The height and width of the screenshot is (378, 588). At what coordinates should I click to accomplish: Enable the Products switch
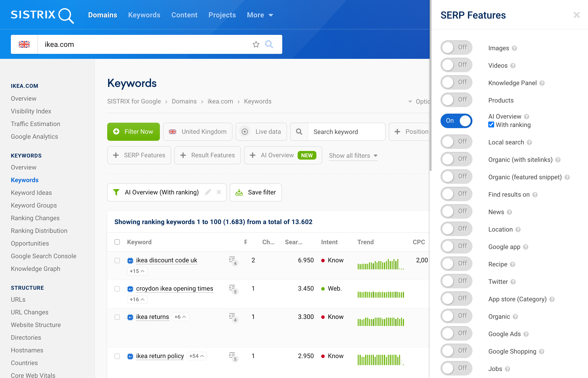pos(456,100)
